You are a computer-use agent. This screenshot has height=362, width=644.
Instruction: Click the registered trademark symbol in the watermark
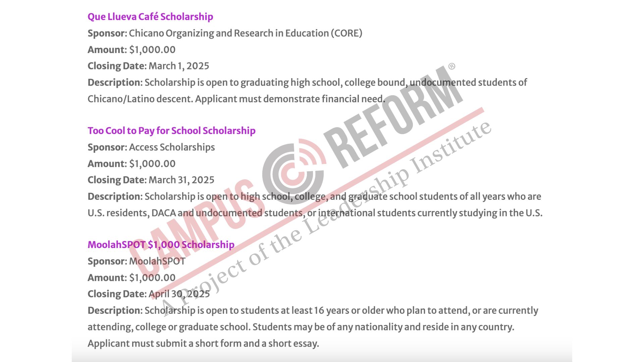[452, 66]
